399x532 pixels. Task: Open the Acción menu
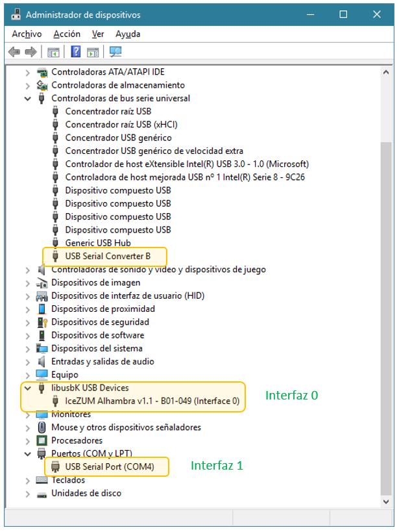tap(67, 34)
